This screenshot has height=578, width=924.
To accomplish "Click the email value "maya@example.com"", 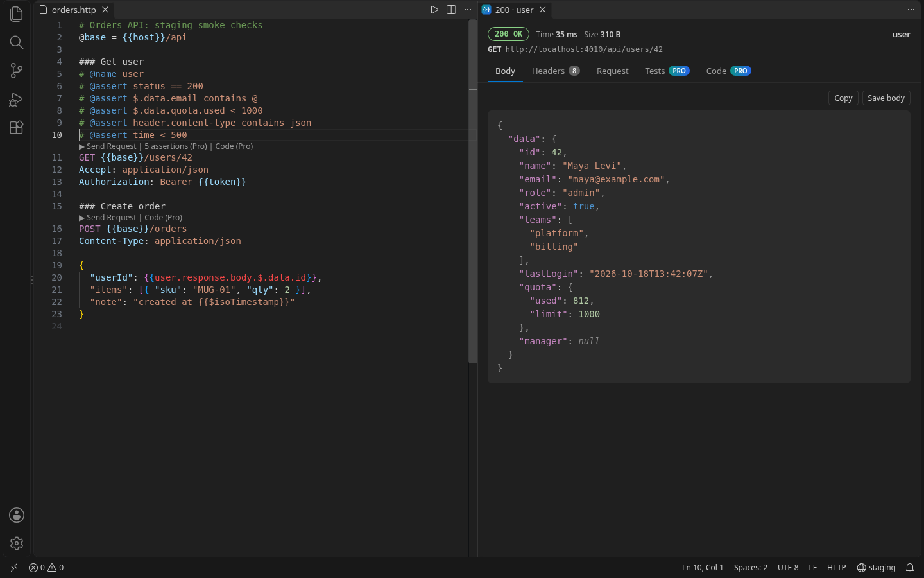I will [x=619, y=179].
